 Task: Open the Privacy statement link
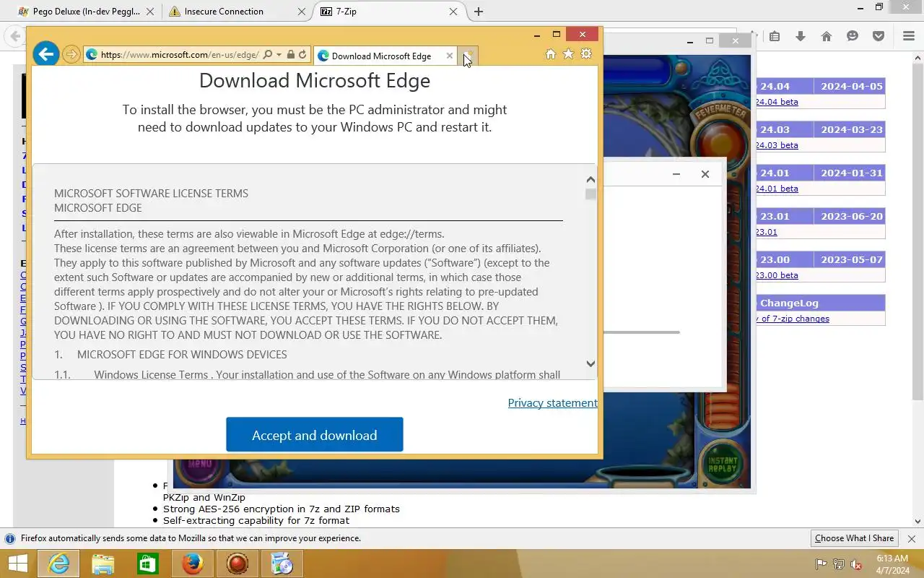coord(552,403)
